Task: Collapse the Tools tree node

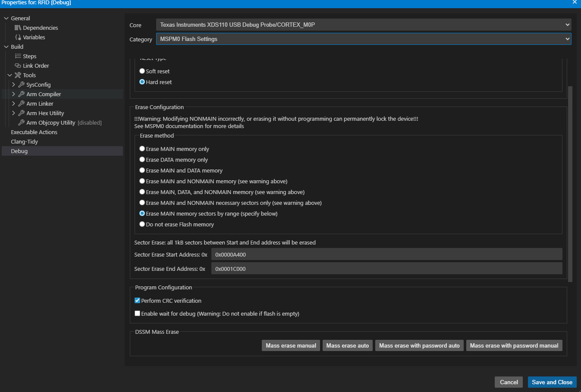Action: [9, 75]
